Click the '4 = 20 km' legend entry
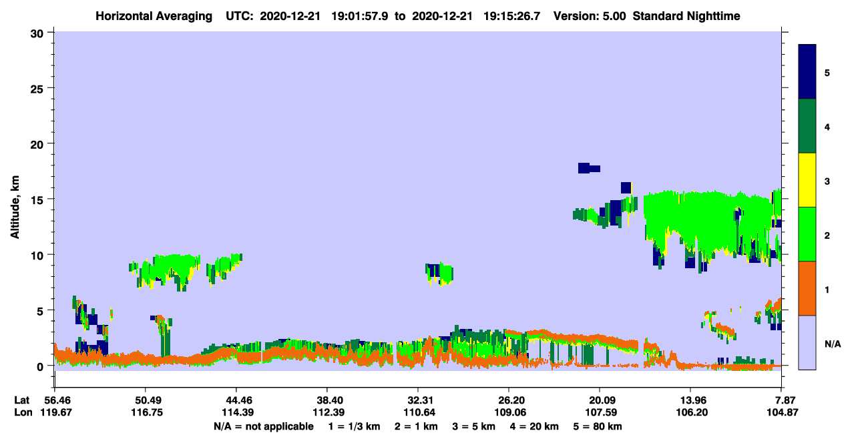Viewport: 868px width, 445px height. point(534,426)
